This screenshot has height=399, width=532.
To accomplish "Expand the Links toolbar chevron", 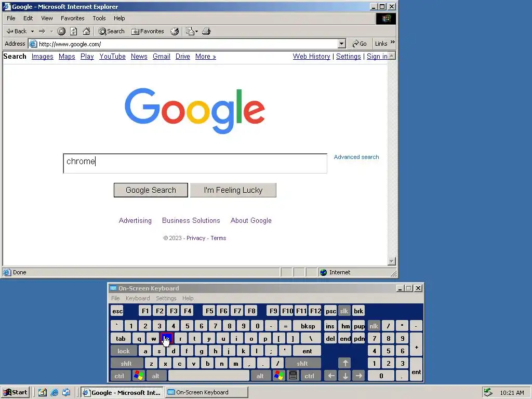I will tap(393, 42).
